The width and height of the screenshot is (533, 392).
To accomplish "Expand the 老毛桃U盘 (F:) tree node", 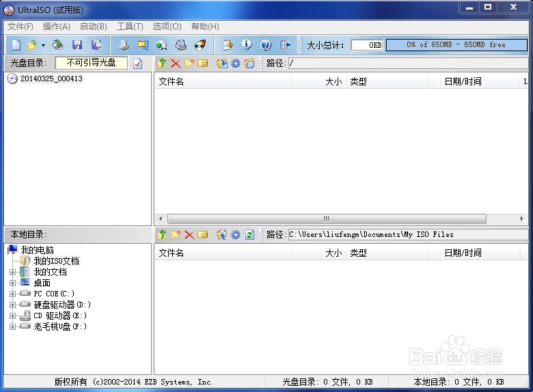I will pyautogui.click(x=12, y=326).
